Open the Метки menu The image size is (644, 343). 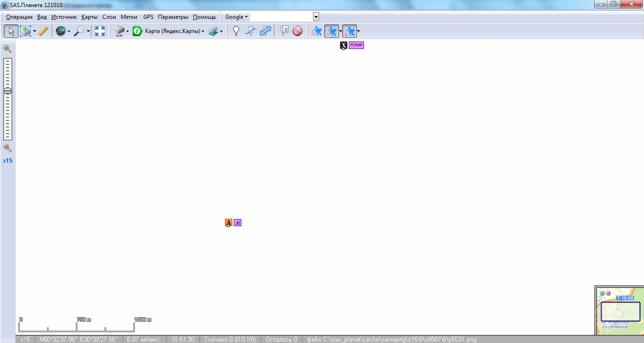click(x=129, y=17)
